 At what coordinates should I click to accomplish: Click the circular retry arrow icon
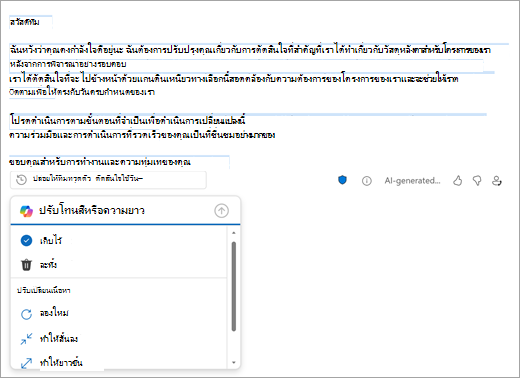pyautogui.click(x=26, y=314)
